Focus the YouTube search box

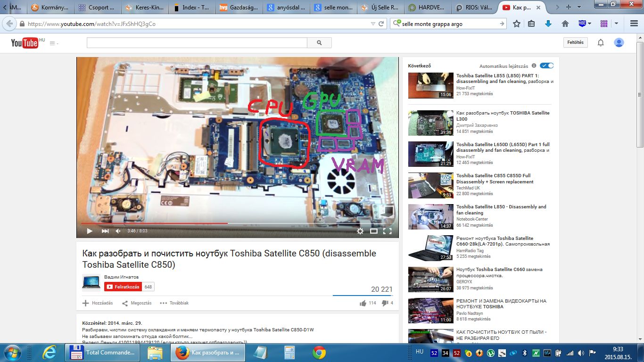pyautogui.click(x=197, y=43)
